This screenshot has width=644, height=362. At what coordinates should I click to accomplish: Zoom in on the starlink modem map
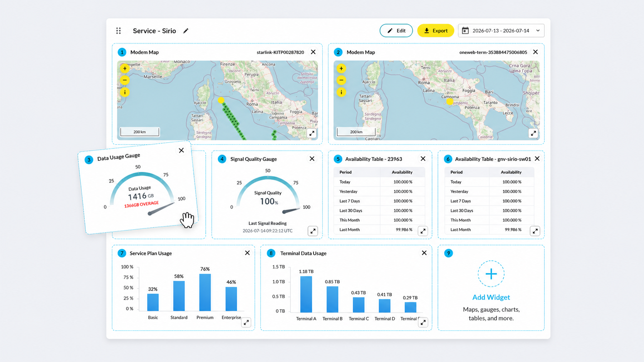125,68
